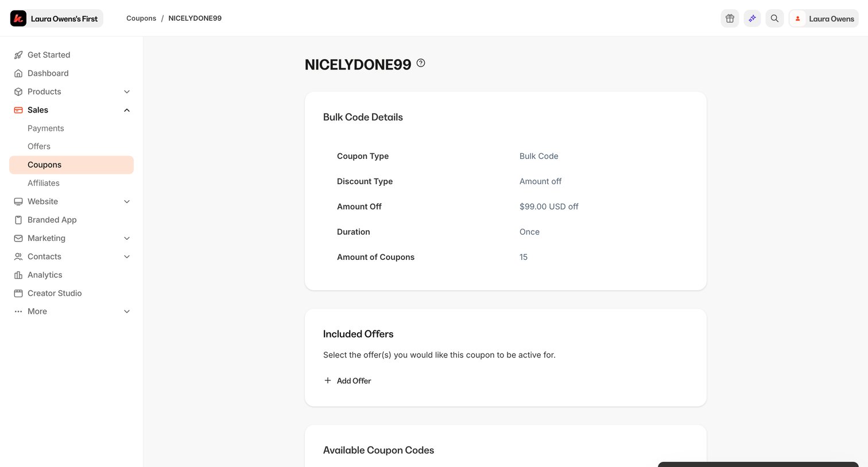Click the Kajabi logo icon
The height and width of the screenshot is (467, 868).
[x=18, y=18]
